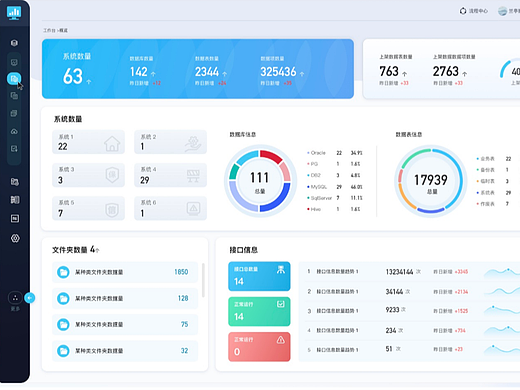520x390 pixels.
Task: Click the dark blue segment of the 111 donut
Action: 277,199
